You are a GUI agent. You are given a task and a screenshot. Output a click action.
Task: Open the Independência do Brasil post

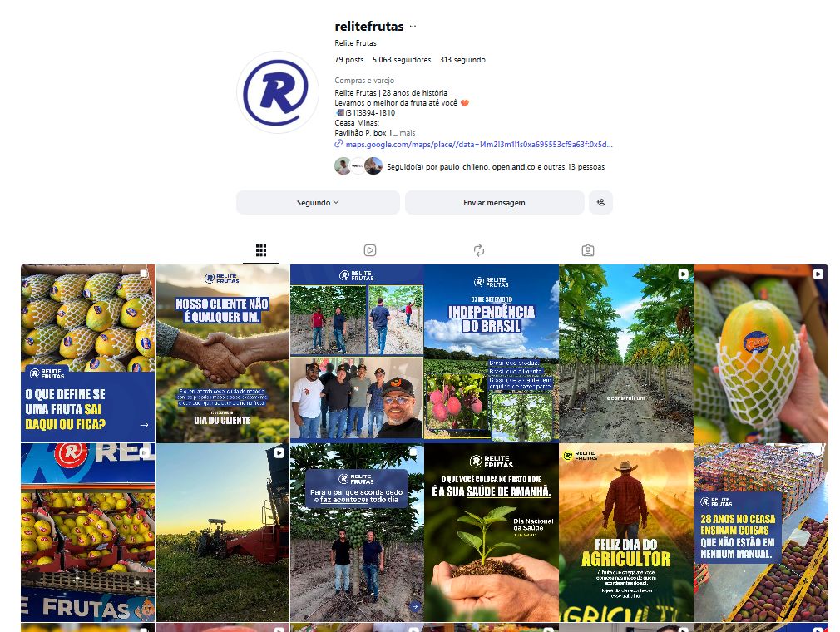[x=492, y=353]
